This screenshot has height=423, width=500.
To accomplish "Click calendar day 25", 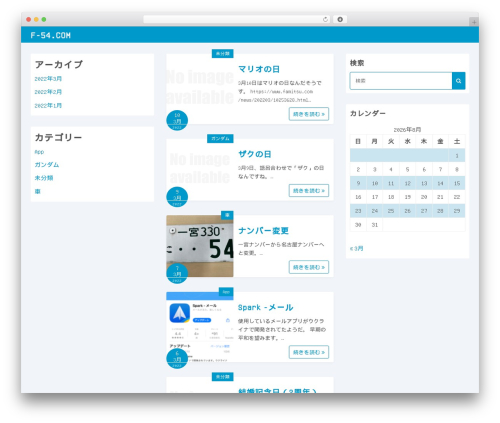I will click(391, 211).
